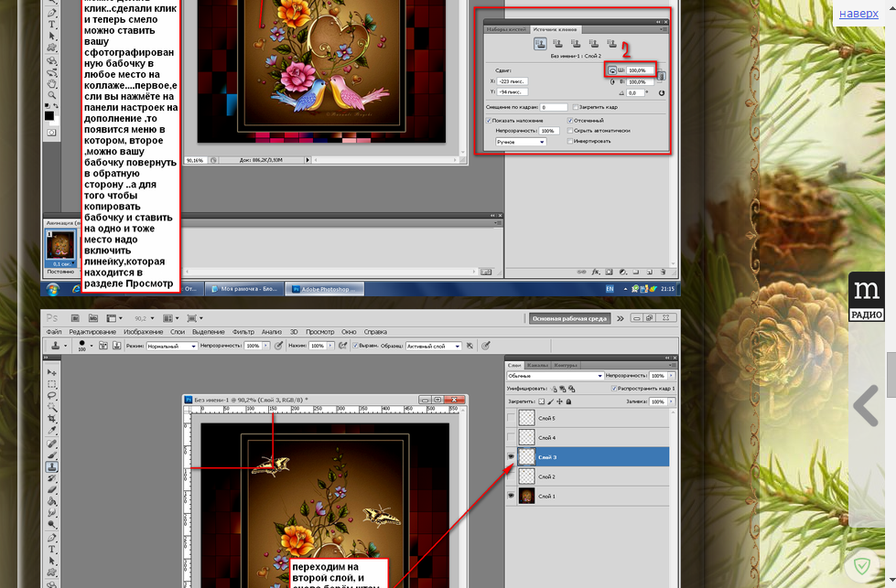The width and height of the screenshot is (896, 588).
Task: Click the Windows Start button in upper screenshot
Action: coord(52,290)
